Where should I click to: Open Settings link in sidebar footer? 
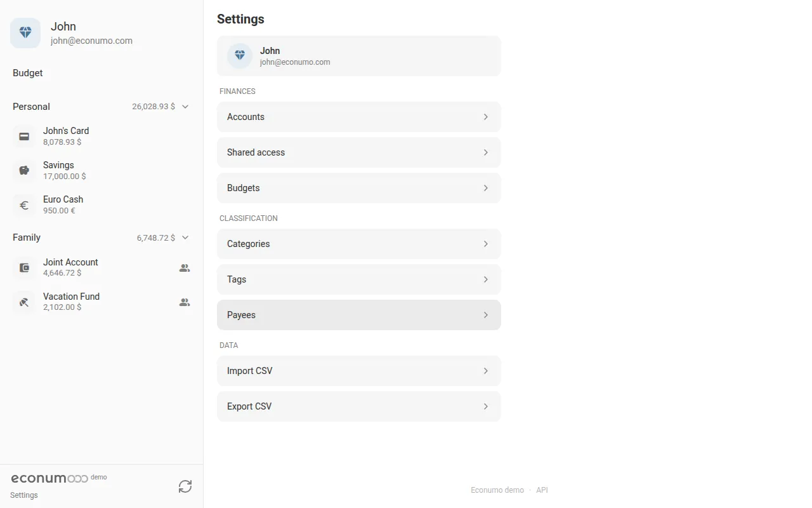tap(24, 495)
